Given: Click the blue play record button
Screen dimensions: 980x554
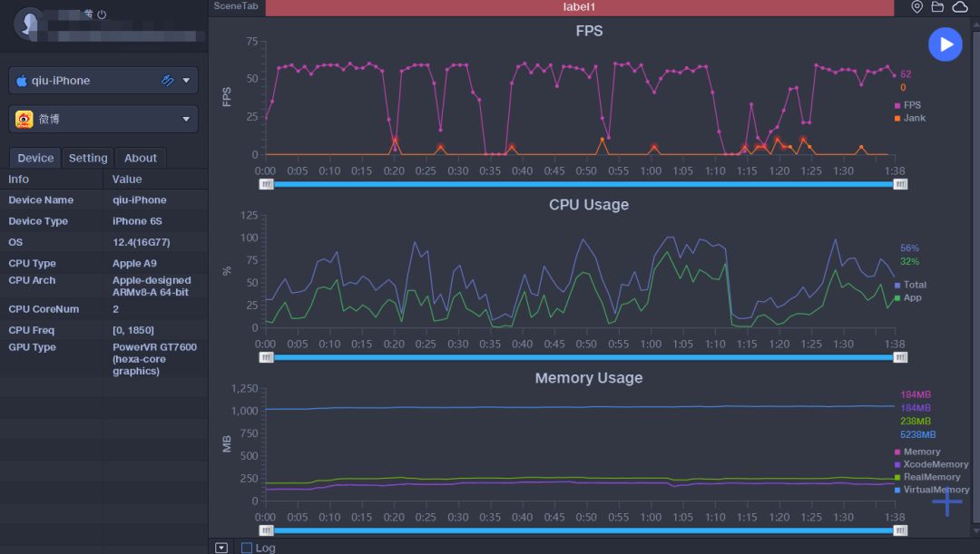Looking at the screenshot, I should (x=945, y=44).
